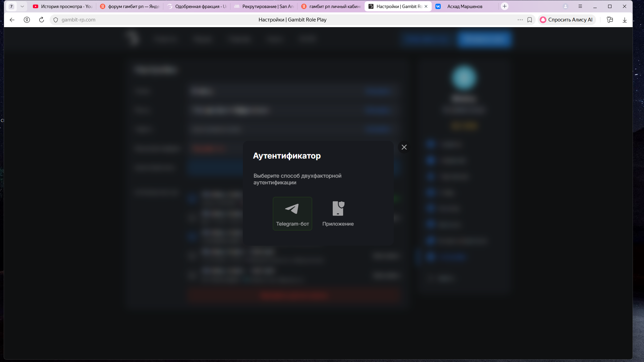Image resolution: width=644 pixels, height=362 pixels.
Task: Close the Аутентификатор dialog
Action: (x=404, y=147)
